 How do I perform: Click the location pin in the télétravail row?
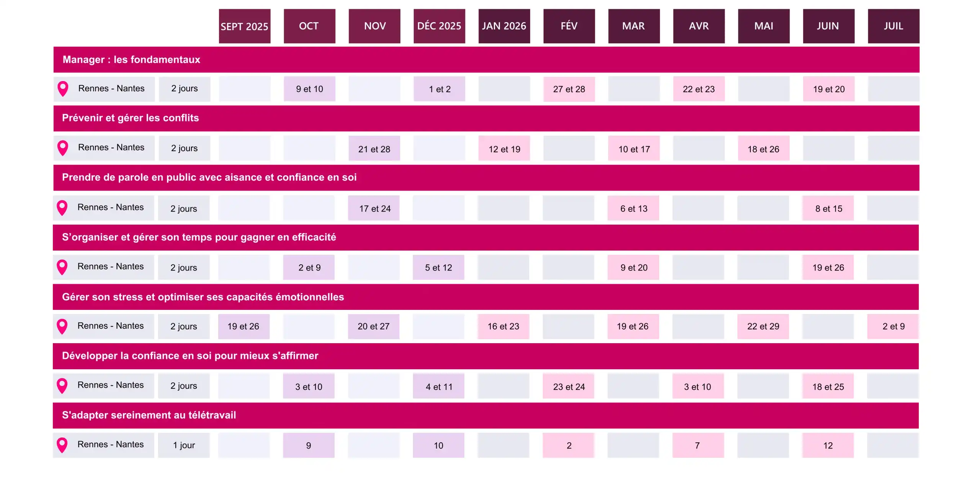[x=62, y=445]
